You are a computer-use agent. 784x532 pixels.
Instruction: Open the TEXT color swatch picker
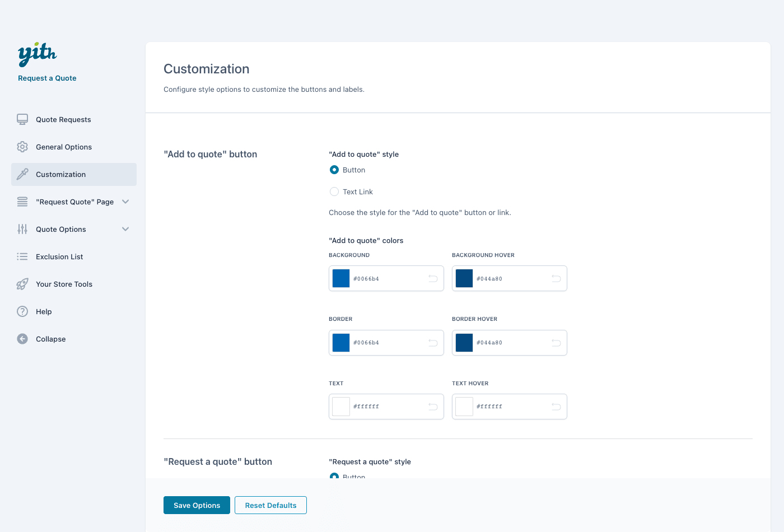[341, 407]
